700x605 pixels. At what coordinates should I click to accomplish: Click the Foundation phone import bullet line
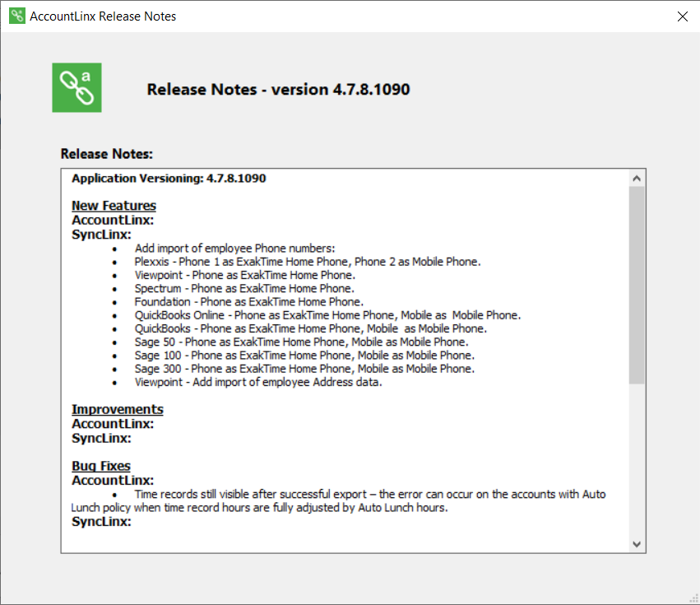point(249,302)
